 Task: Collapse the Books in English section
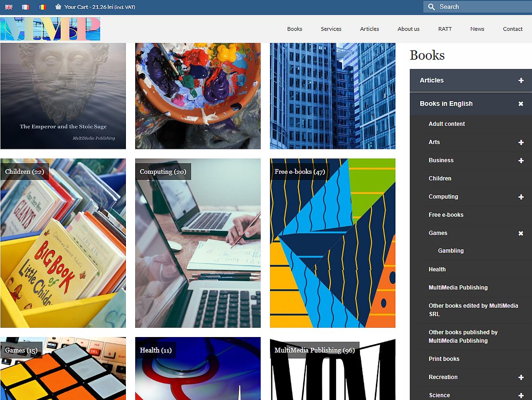pyautogui.click(x=521, y=104)
